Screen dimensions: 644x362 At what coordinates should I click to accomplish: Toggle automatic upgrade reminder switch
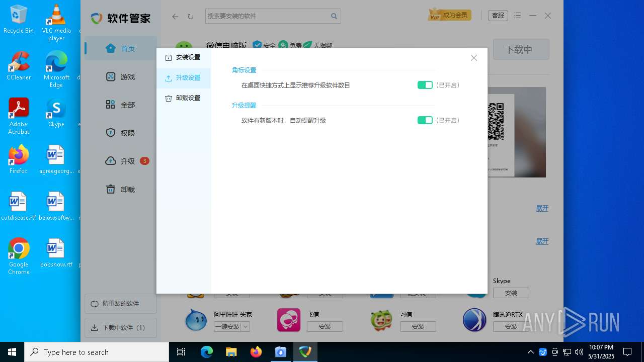pyautogui.click(x=425, y=120)
